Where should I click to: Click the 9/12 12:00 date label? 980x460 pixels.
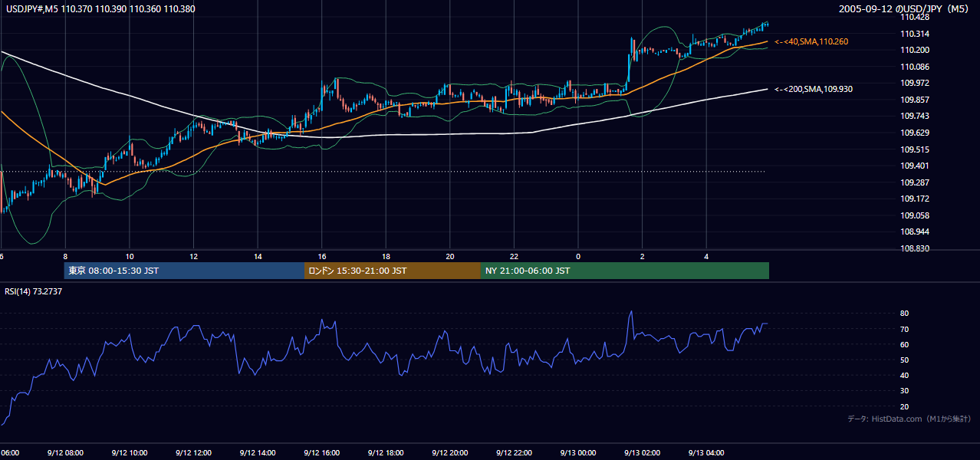point(193,453)
